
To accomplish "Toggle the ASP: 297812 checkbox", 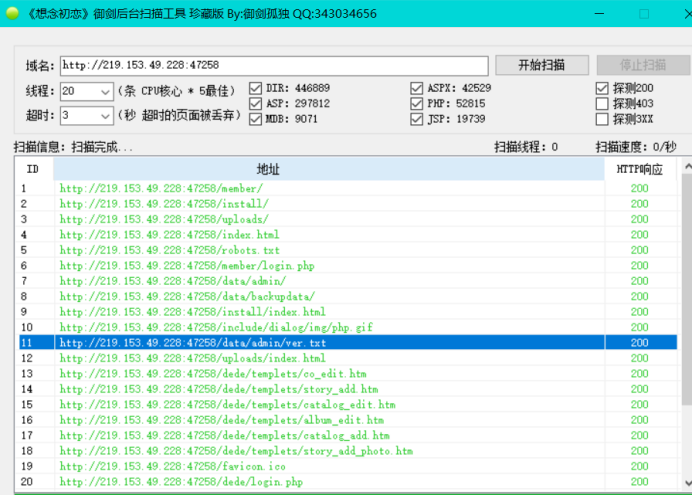I will coord(256,104).
